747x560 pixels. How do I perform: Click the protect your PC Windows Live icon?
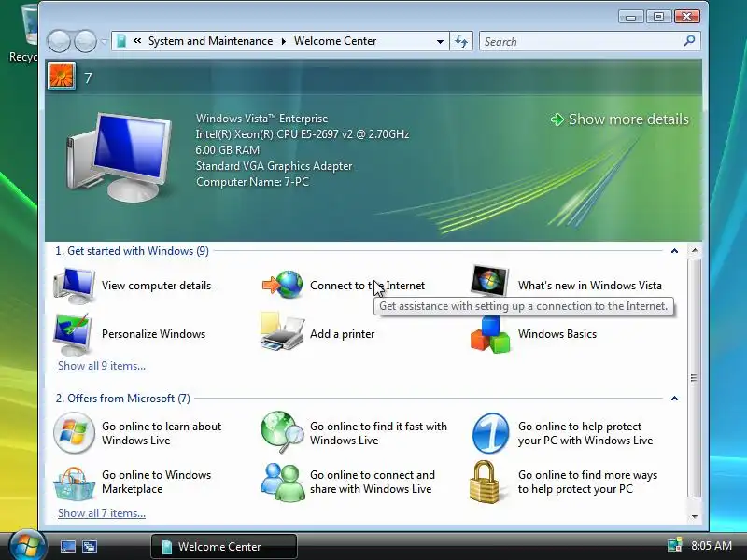coord(490,433)
